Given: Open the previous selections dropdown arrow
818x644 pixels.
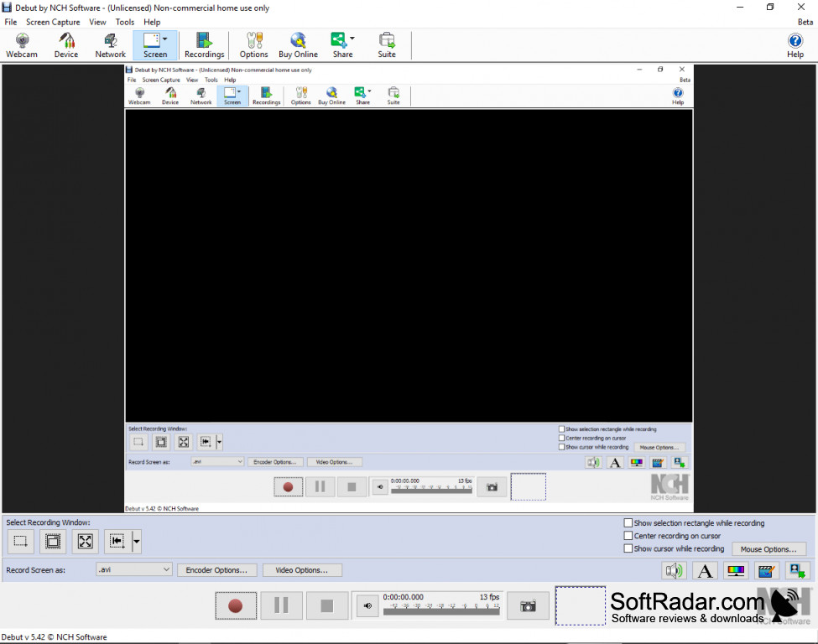Looking at the screenshot, I should [136, 541].
